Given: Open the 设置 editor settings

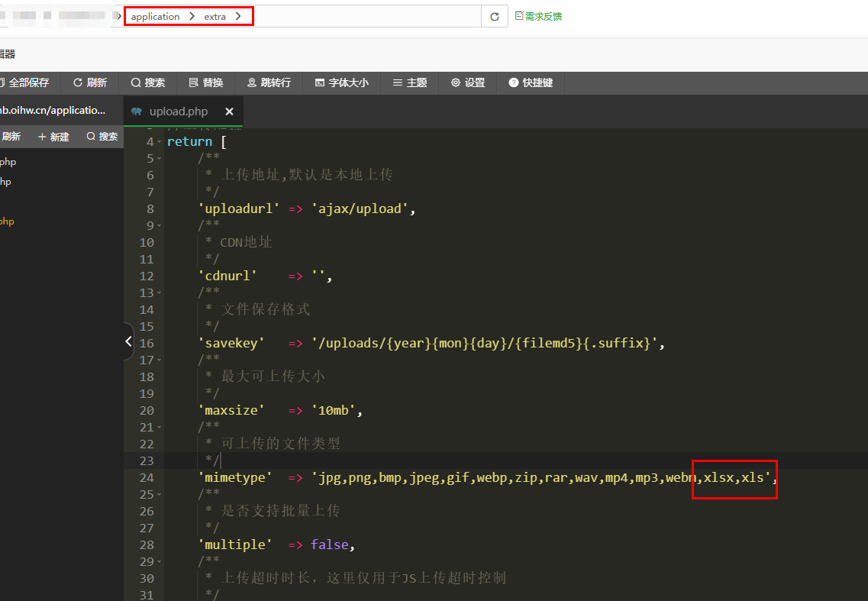Looking at the screenshot, I should pyautogui.click(x=468, y=82).
